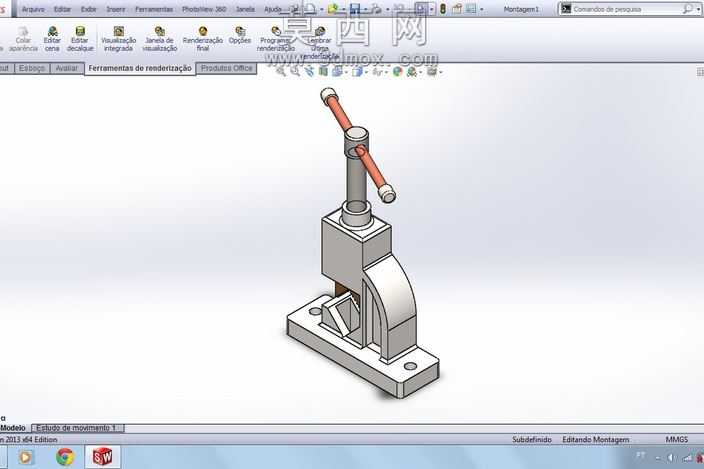This screenshot has width=704, height=469.
Task: Expand the Open file dropdown arrow
Action: 343,9
